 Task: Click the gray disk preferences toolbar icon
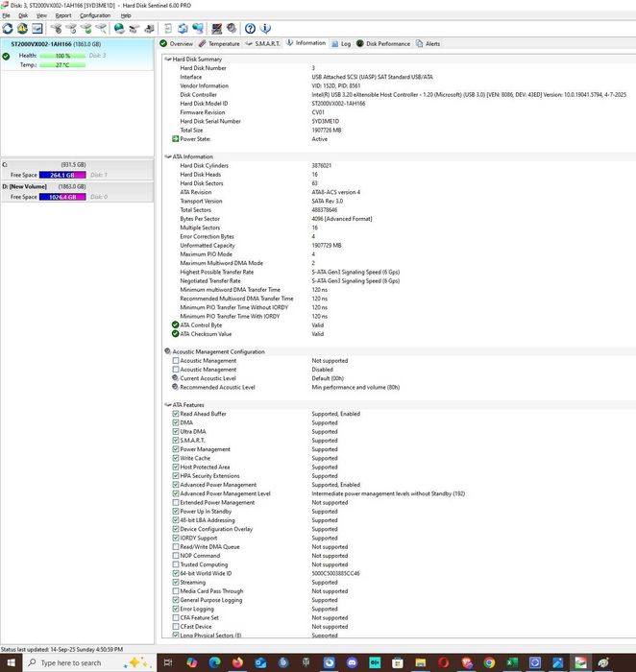pos(232,29)
